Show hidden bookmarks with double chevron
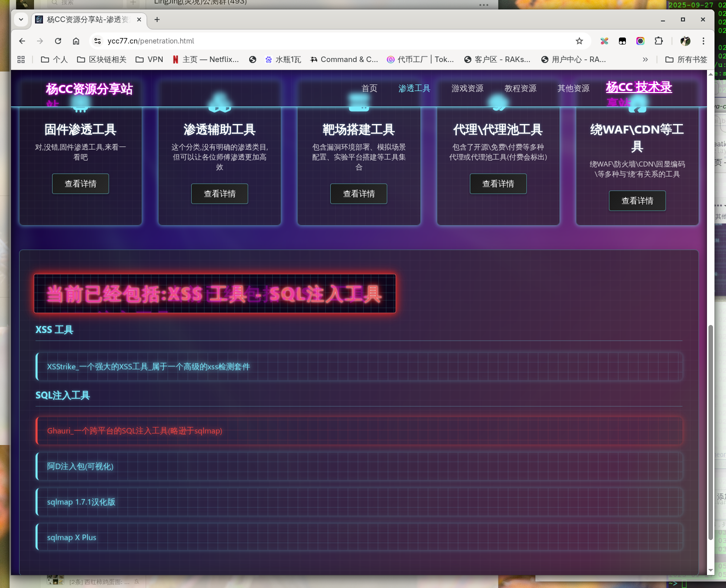 coord(645,59)
